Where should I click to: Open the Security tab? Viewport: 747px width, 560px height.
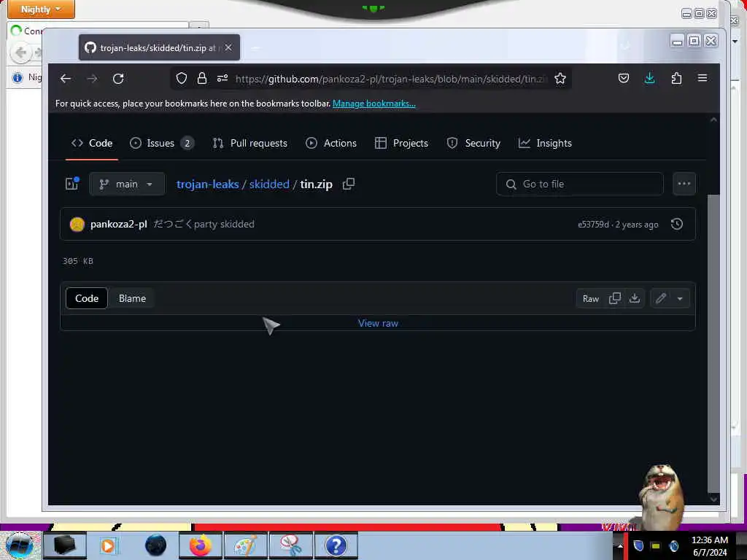[473, 144]
